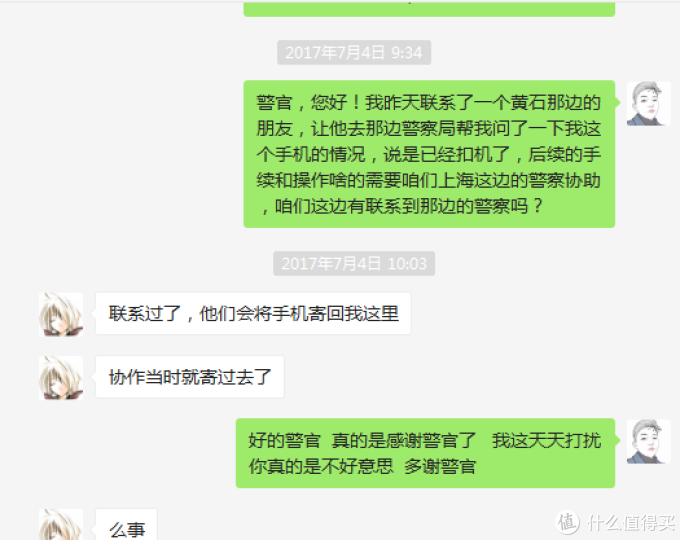Open contact avatar next to 么事 message

click(x=61, y=524)
